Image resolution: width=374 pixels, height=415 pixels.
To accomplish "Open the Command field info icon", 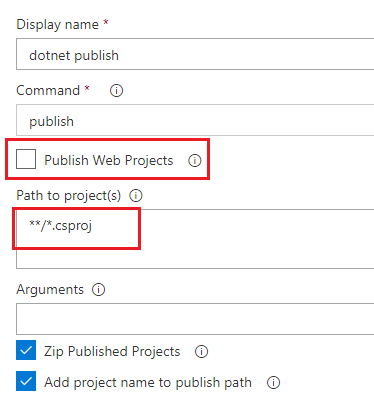I will [x=116, y=90].
